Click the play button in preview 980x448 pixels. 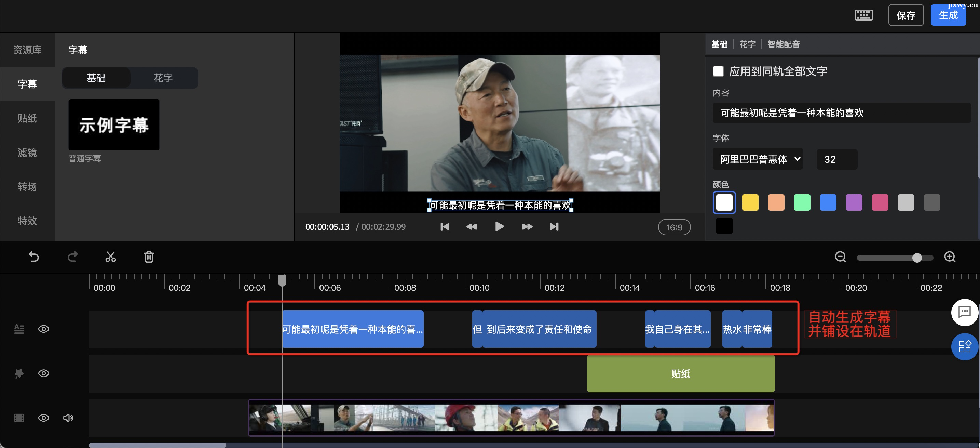click(x=499, y=227)
